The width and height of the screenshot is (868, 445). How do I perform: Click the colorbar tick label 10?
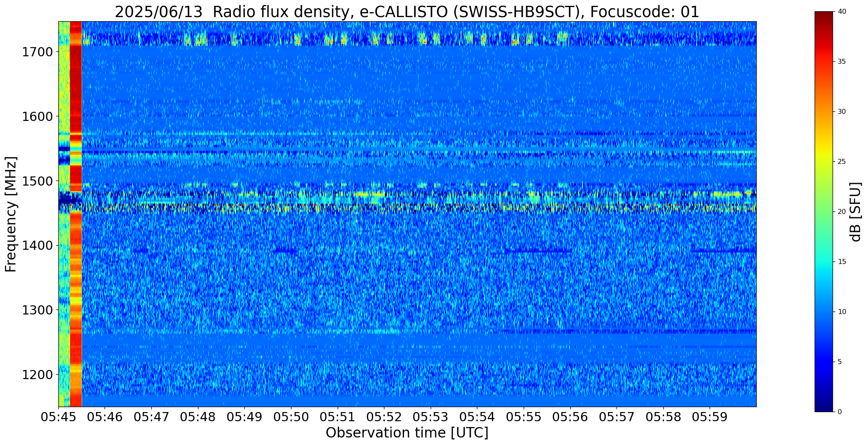point(842,312)
